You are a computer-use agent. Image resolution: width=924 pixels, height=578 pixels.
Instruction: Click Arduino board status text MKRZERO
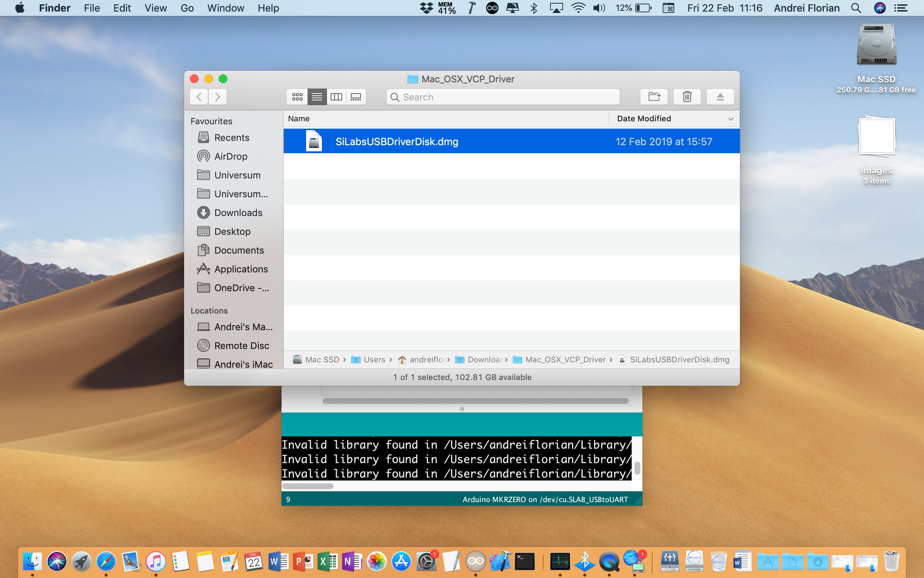pos(545,499)
